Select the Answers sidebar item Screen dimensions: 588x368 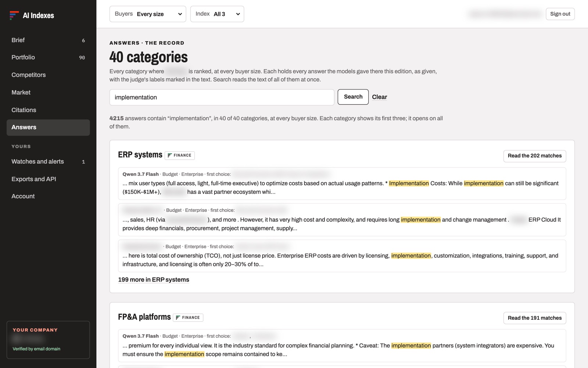48,127
